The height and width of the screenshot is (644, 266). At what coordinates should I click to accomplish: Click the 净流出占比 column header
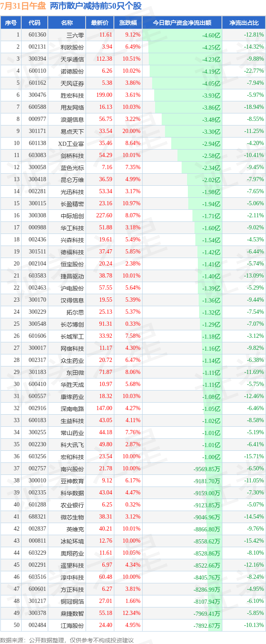(244, 23)
